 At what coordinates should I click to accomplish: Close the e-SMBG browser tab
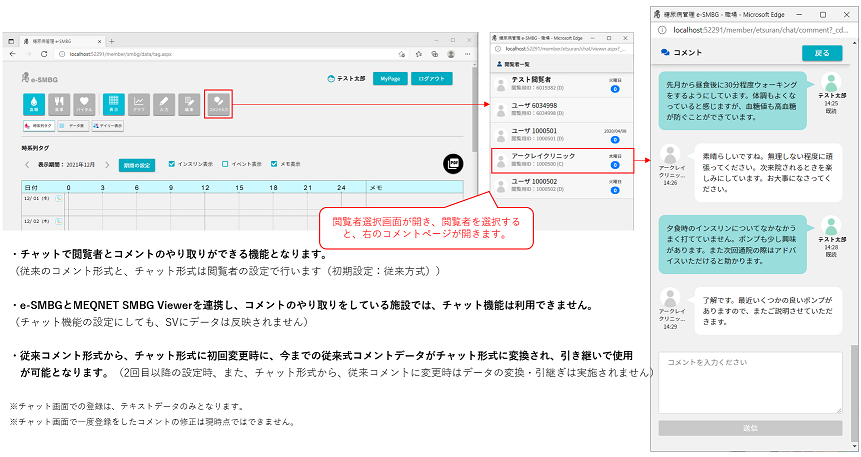[x=99, y=41]
